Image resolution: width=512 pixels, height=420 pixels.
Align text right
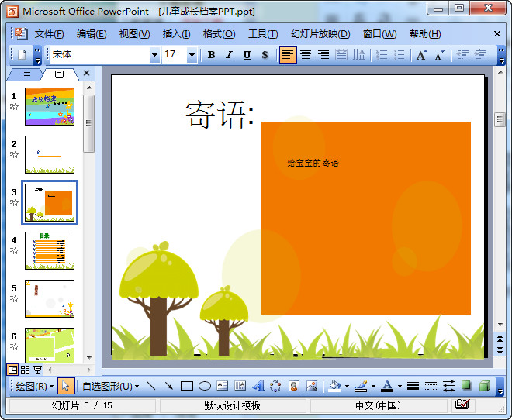pyautogui.click(x=323, y=55)
